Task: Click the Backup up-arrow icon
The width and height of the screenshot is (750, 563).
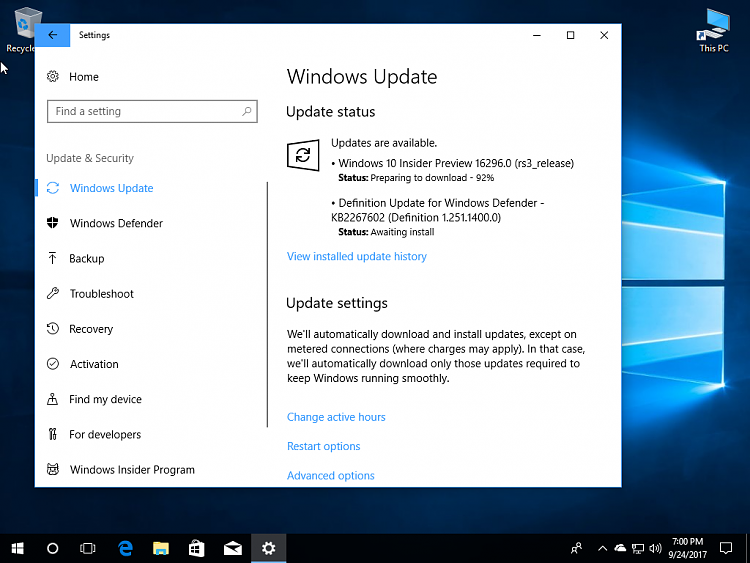Action: [x=53, y=258]
